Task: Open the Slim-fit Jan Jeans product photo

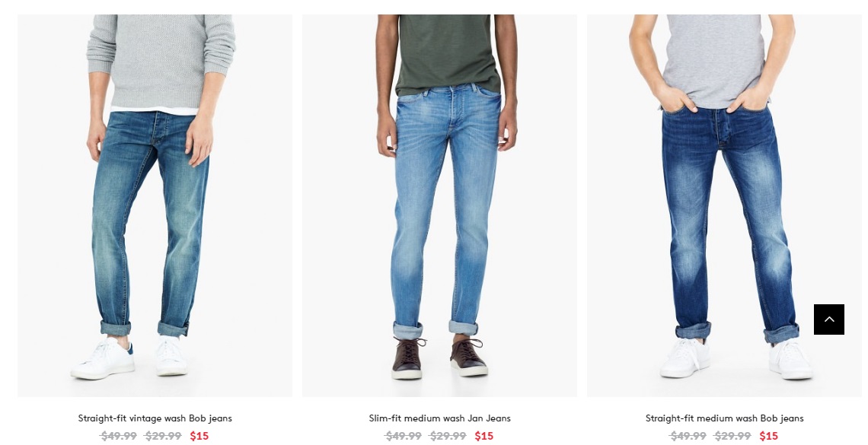Action: click(x=439, y=205)
